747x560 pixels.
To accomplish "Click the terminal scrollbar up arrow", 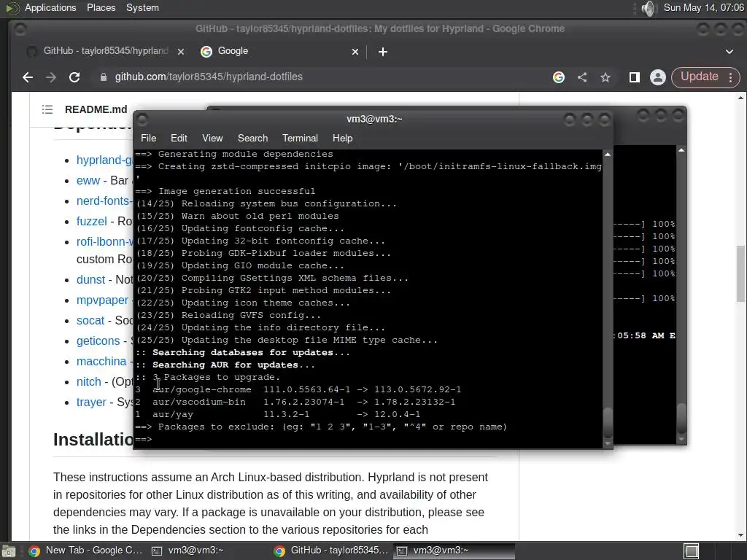I will (x=608, y=155).
